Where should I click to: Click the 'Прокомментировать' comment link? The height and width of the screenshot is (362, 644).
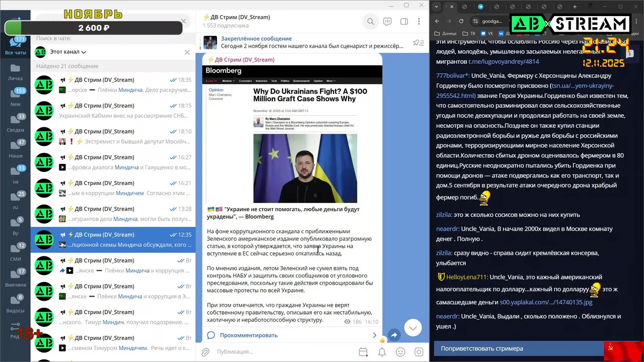tap(249, 335)
